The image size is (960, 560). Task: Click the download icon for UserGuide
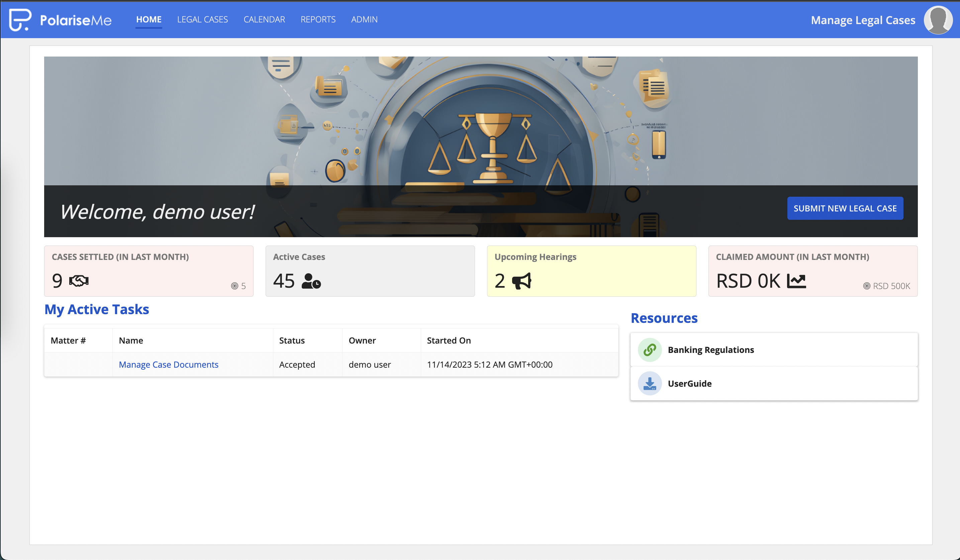[x=650, y=383]
